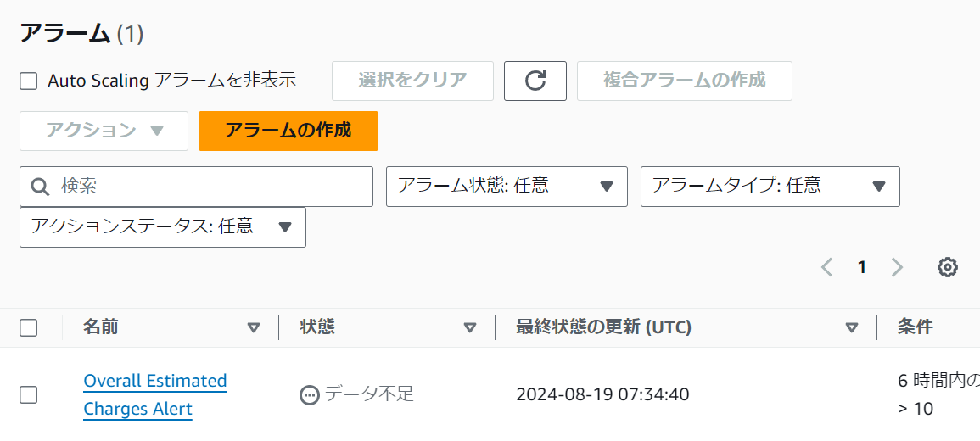Go to previous page arrow
The image size is (980, 441).
pos(827,267)
